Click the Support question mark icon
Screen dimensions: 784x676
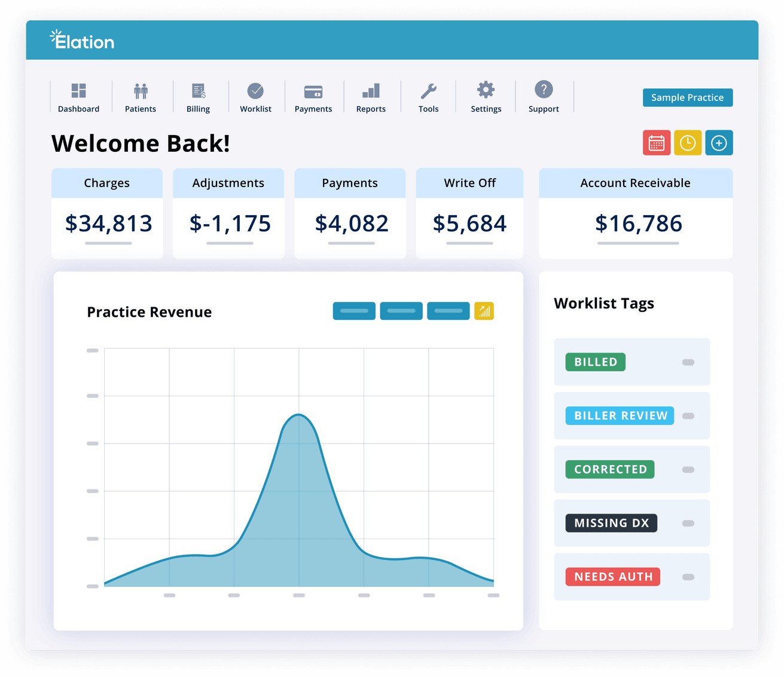(x=543, y=91)
